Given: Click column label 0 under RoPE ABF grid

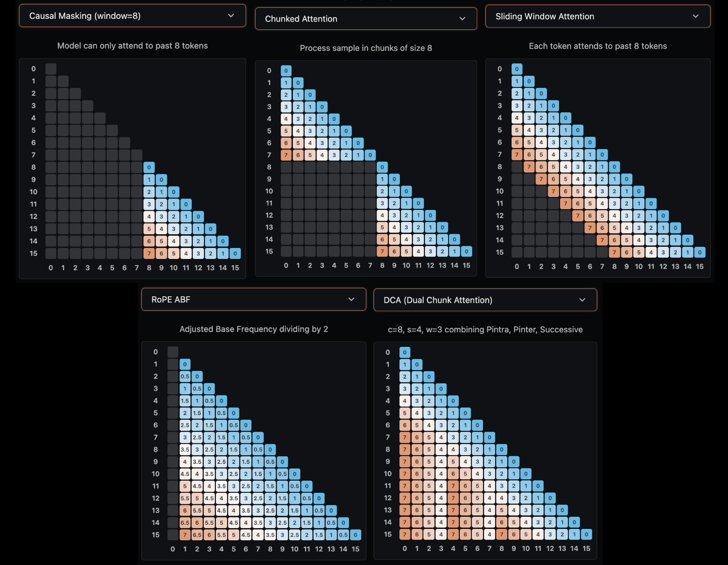Looking at the screenshot, I should tap(172, 549).
